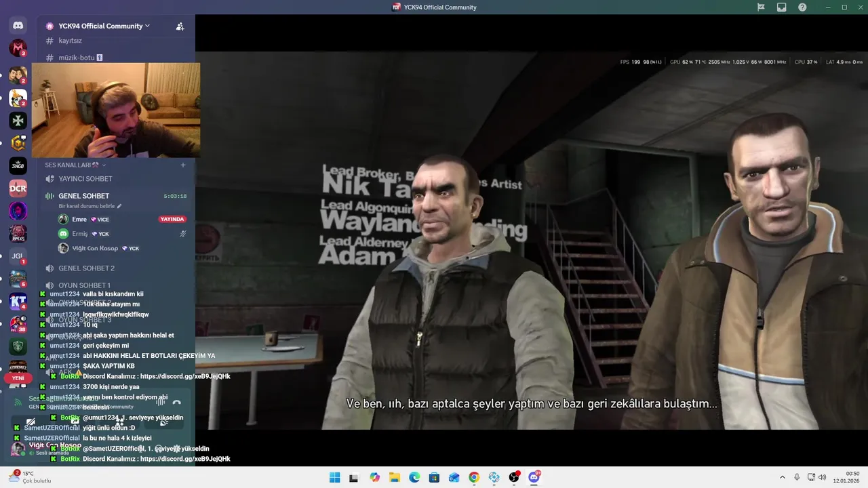Open Windows Start menu

tap(334, 477)
